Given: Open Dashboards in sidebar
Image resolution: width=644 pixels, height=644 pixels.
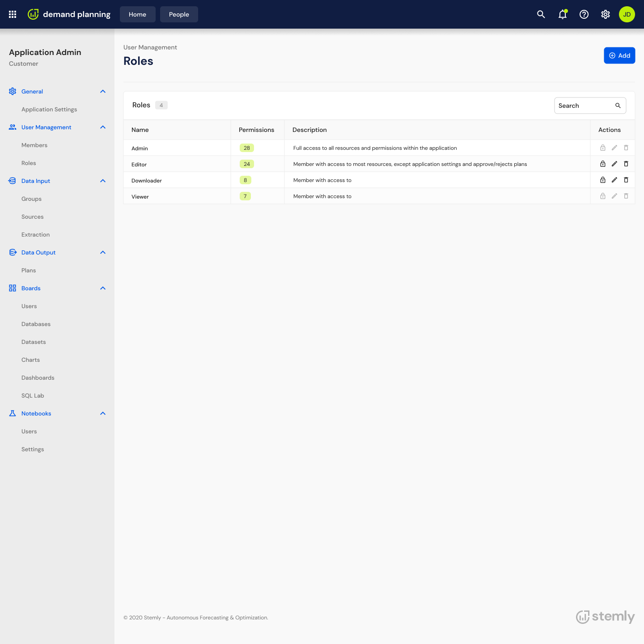Looking at the screenshot, I should [38, 377].
